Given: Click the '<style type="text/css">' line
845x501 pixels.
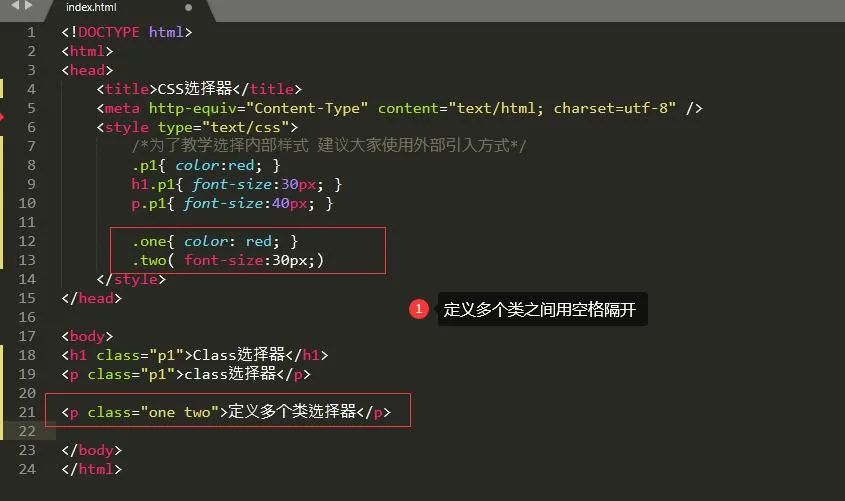Looking at the screenshot, I should [x=197, y=127].
